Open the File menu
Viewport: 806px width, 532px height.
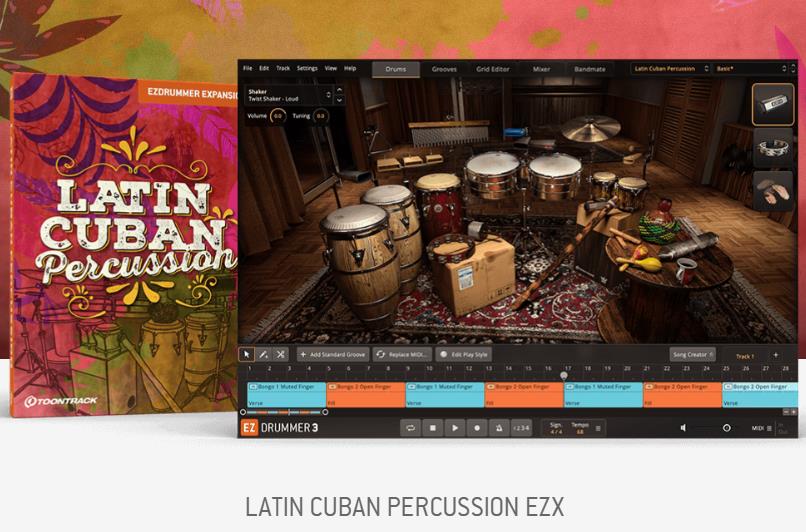pyautogui.click(x=247, y=68)
